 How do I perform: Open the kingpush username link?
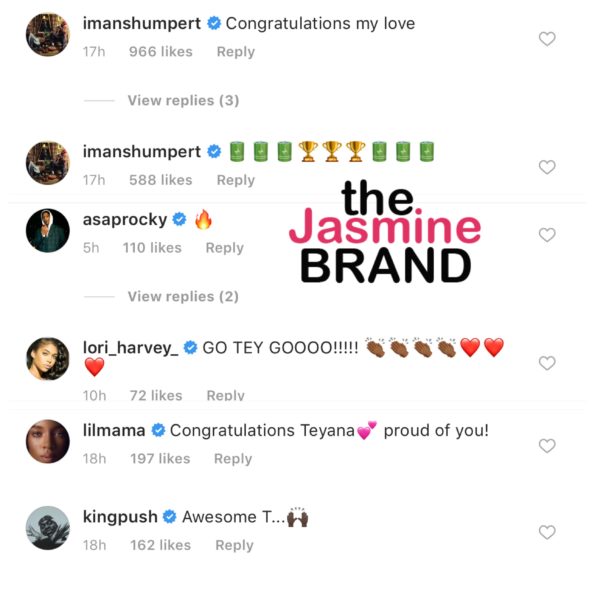click(x=120, y=517)
